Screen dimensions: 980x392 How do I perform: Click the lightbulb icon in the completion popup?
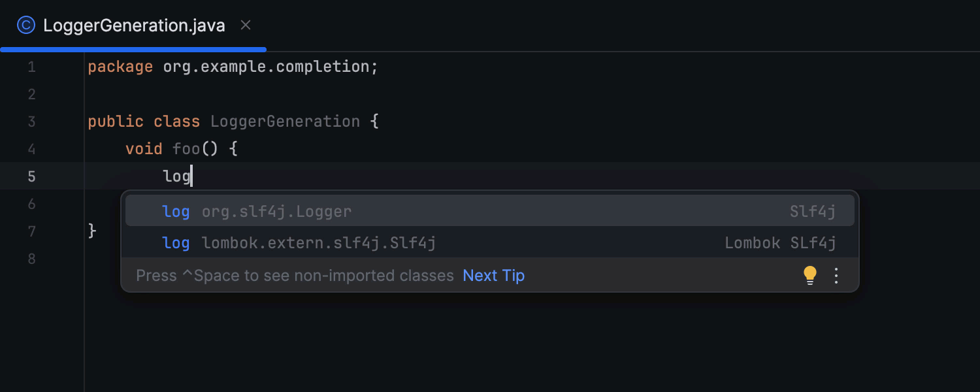(x=810, y=275)
